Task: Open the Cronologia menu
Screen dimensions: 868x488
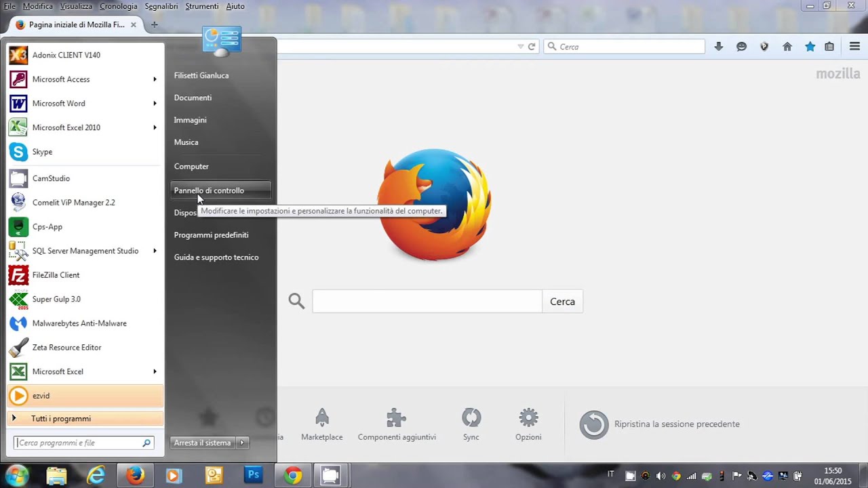Action: (119, 6)
